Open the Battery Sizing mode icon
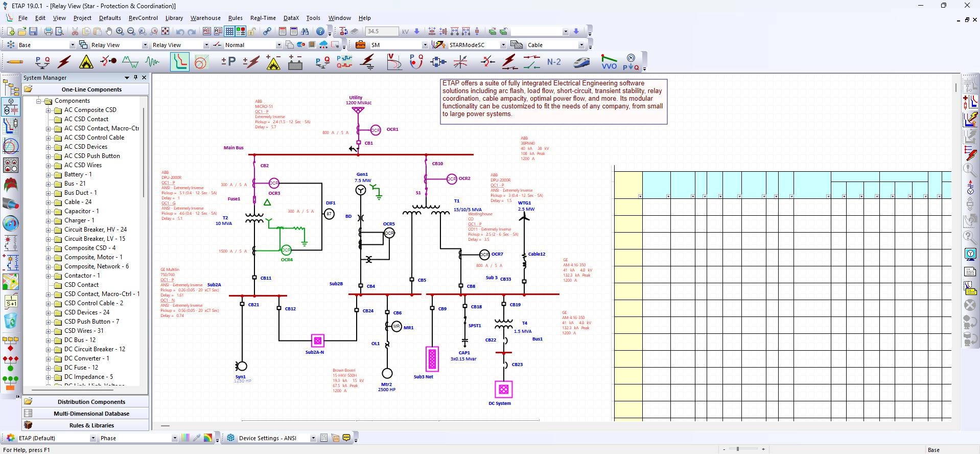Image resolution: width=980 pixels, height=454 pixels. 295,62
